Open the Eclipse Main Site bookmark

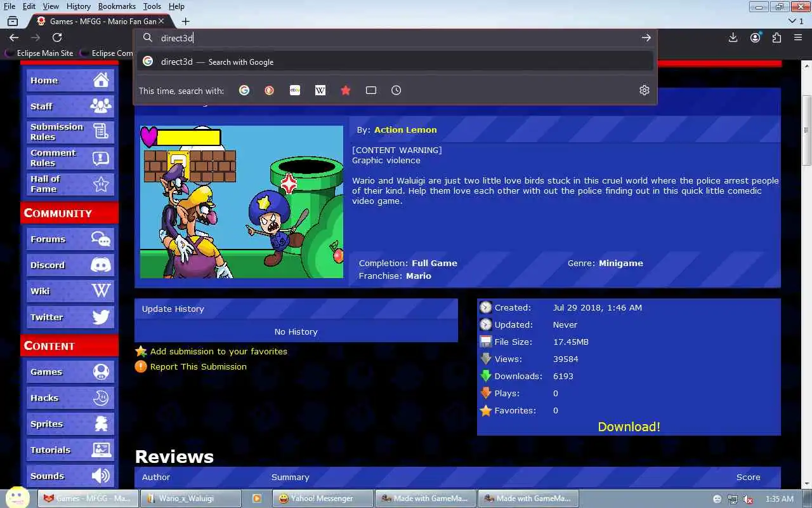point(39,53)
